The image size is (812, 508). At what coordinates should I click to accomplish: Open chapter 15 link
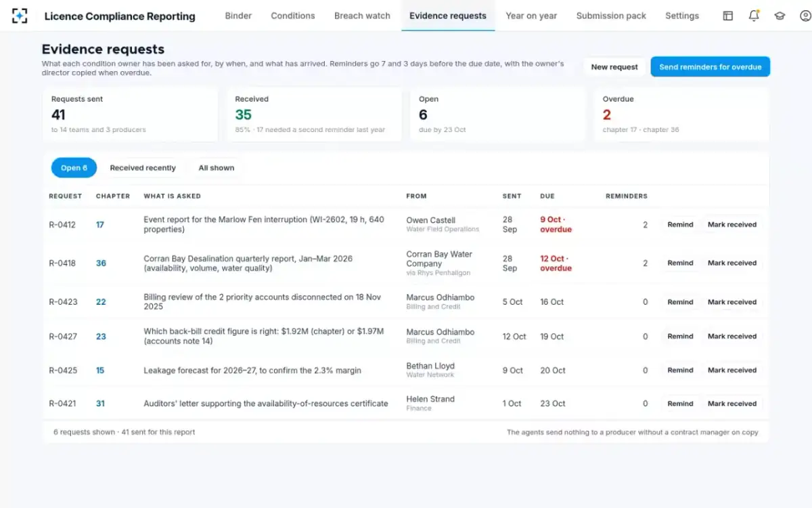100,371
